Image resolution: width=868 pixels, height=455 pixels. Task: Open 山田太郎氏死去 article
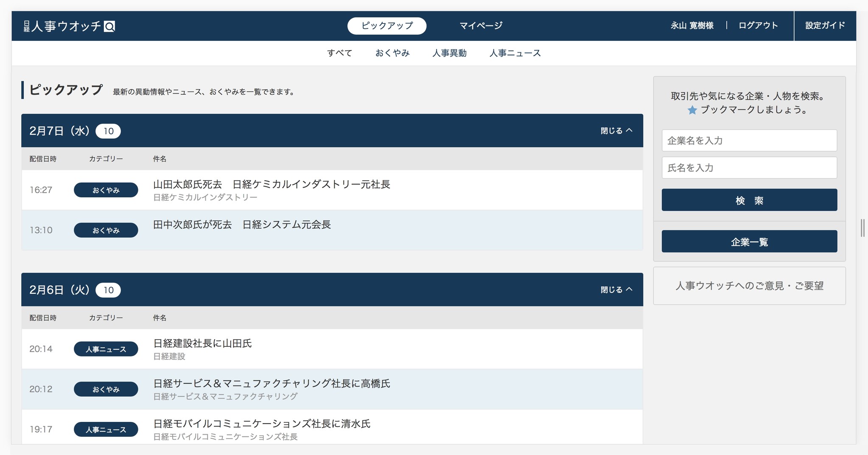pos(272,184)
